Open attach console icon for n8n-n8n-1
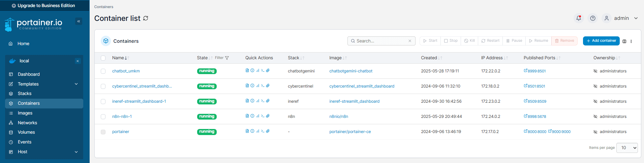644x163 pixels. coord(268,116)
